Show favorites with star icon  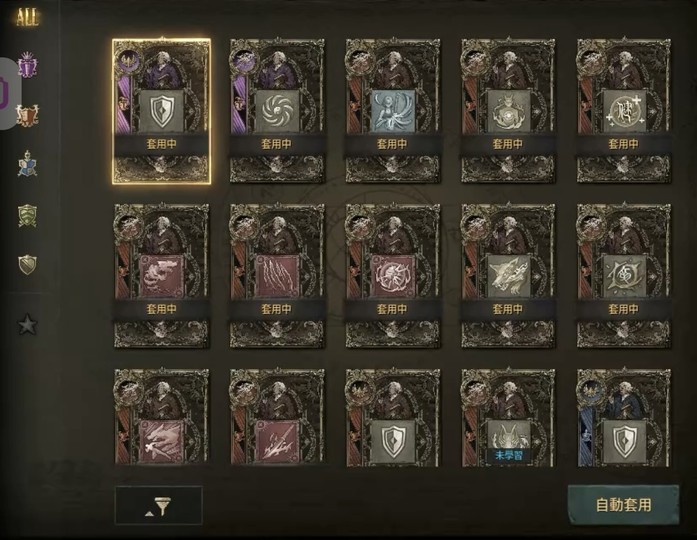pos(28,324)
